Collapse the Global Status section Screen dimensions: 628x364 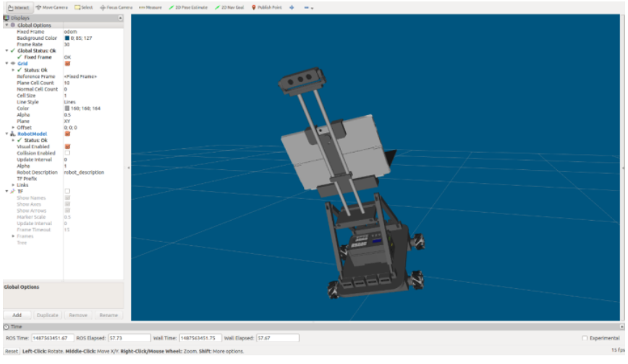pyautogui.click(x=7, y=51)
